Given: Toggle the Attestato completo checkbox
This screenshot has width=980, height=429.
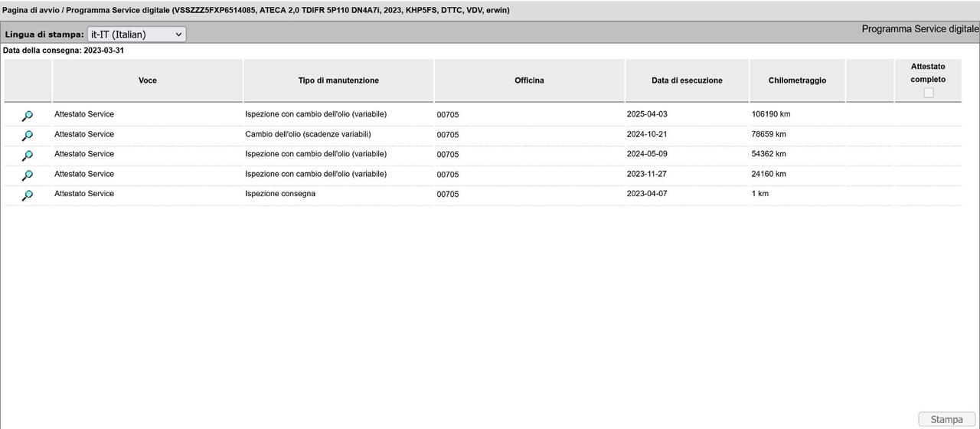Looking at the screenshot, I should click(x=928, y=93).
